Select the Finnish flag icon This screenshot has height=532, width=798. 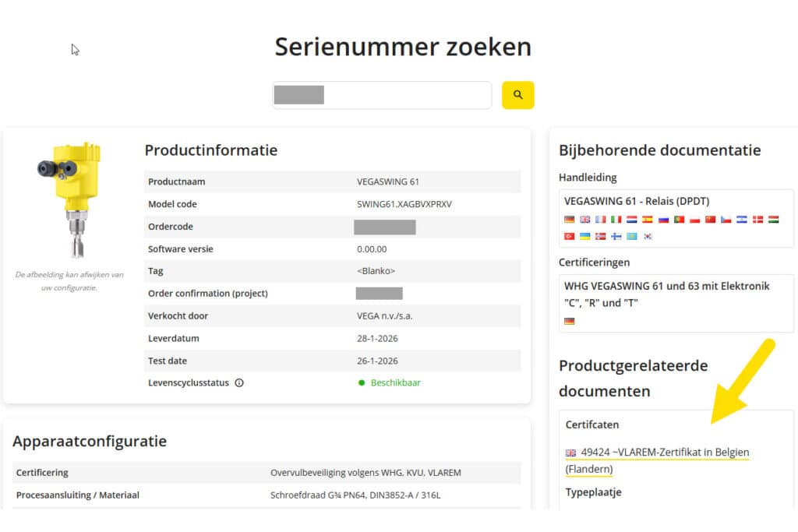pos(616,236)
